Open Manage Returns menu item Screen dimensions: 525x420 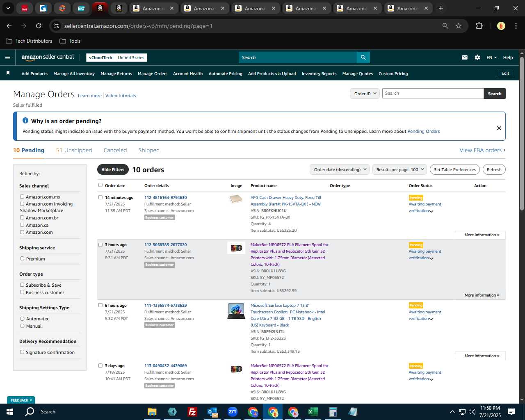(116, 74)
